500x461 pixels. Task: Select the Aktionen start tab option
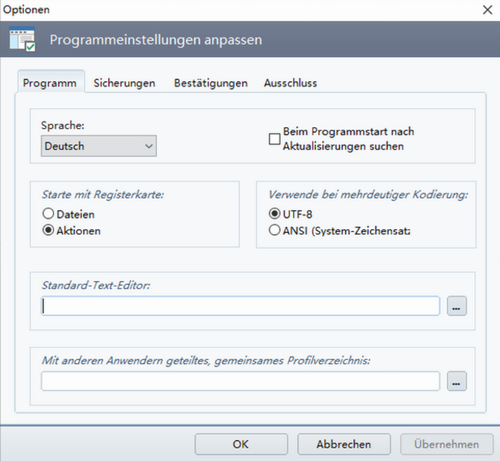click(48, 230)
